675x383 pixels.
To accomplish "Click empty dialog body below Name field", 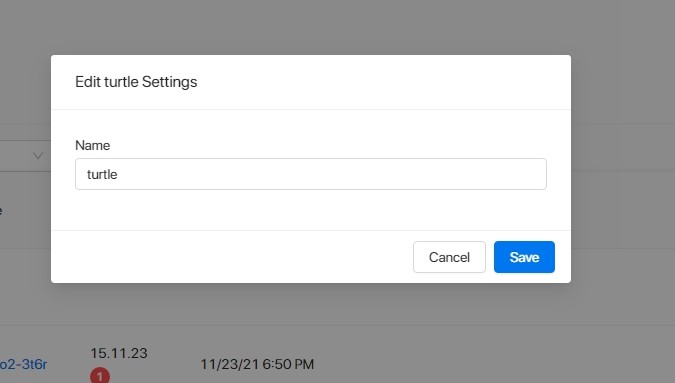I will (311, 210).
